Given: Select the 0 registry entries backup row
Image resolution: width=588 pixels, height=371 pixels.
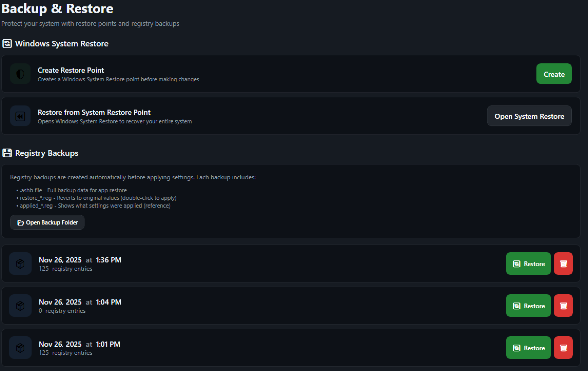Looking at the screenshot, I should click(x=257, y=306).
